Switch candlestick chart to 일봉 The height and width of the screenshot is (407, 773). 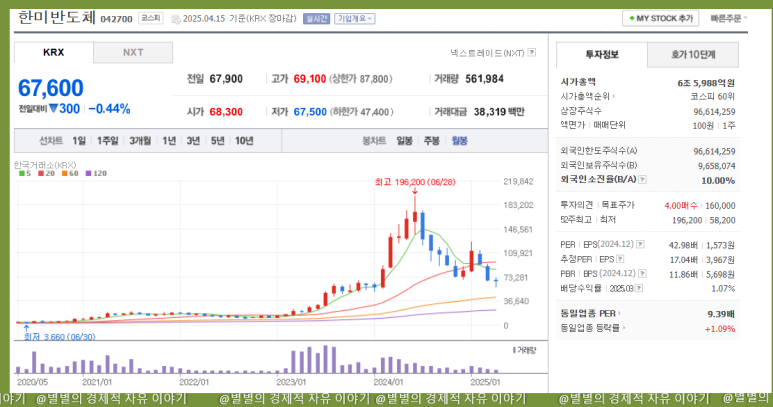click(404, 141)
